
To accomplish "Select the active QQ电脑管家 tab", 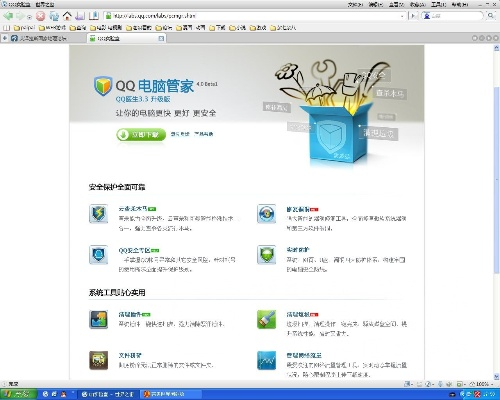I will pos(127,38).
